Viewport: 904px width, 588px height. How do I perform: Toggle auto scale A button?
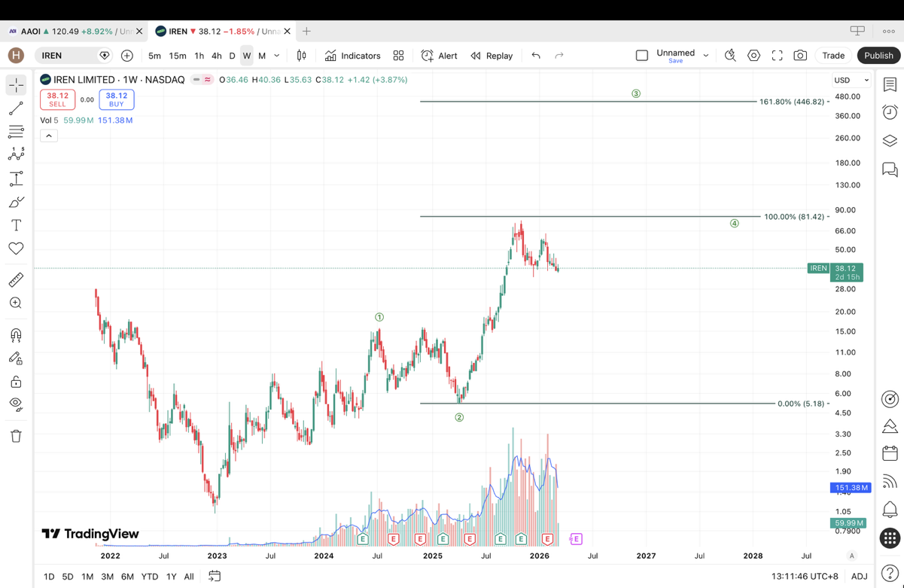852,556
